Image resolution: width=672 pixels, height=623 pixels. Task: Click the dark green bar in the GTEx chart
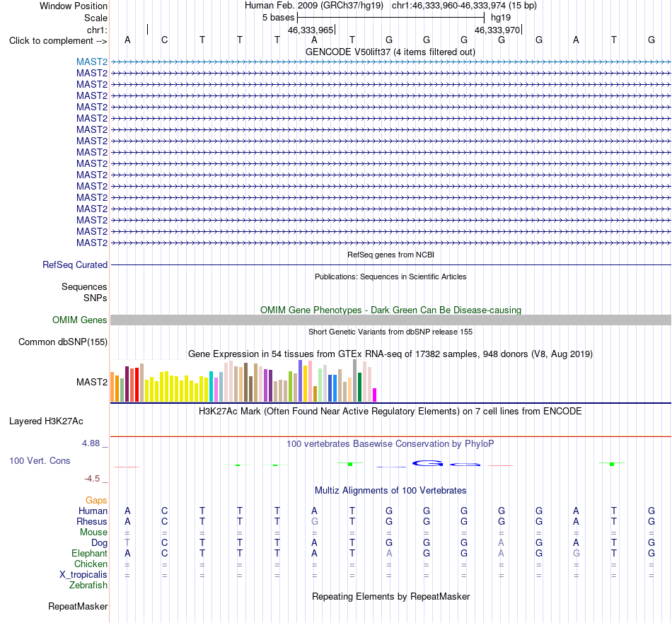(x=360, y=388)
